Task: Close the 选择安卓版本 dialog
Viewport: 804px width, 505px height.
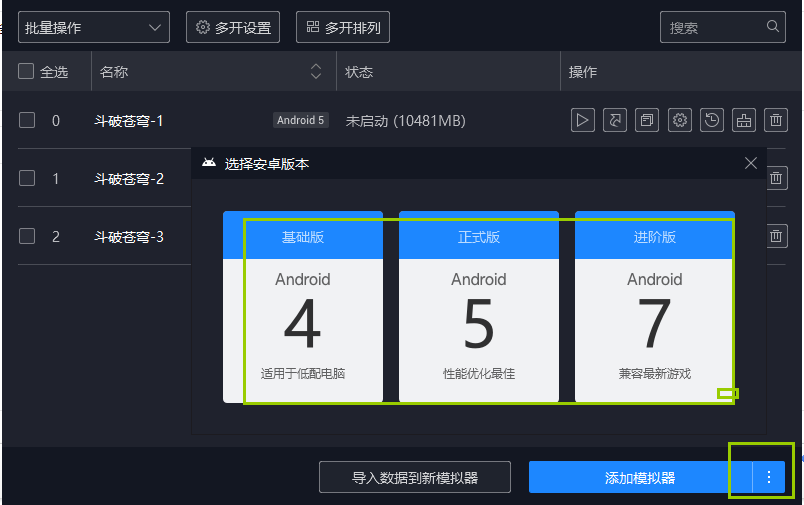Action: point(751,163)
